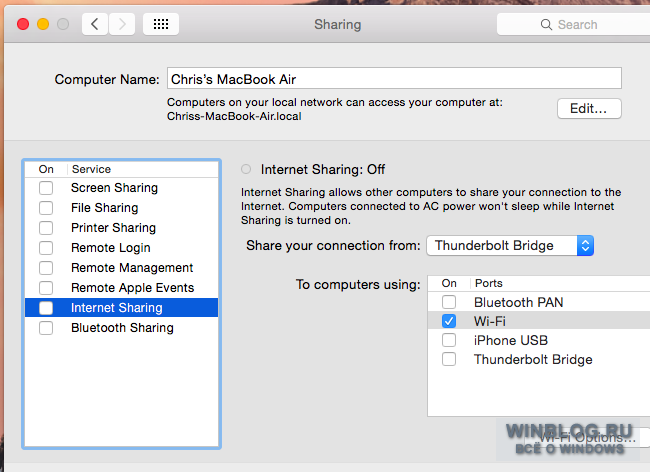This screenshot has height=472, width=650.
Task: Enable the Remote Management checkbox
Action: 46,268
